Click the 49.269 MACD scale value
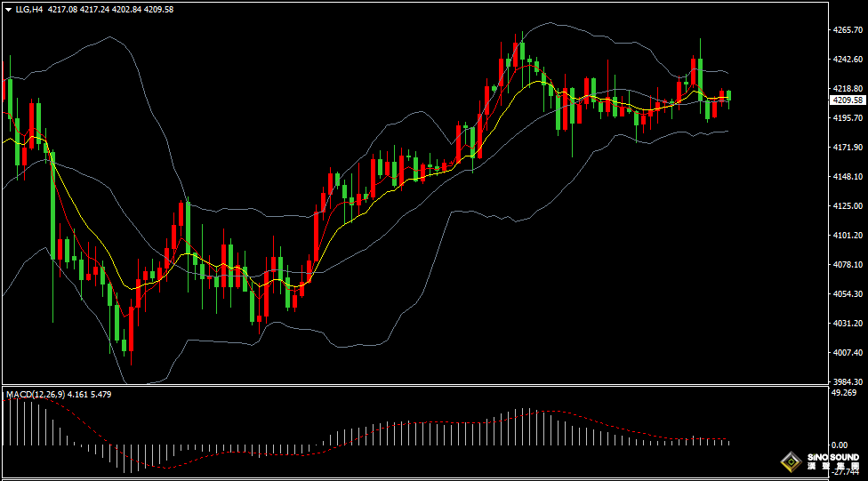The image size is (868, 481). coord(844,392)
